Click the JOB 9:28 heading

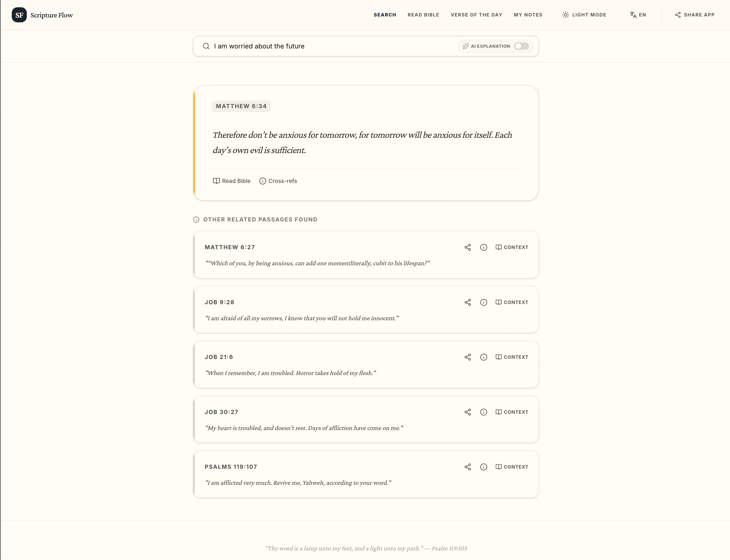click(x=219, y=302)
